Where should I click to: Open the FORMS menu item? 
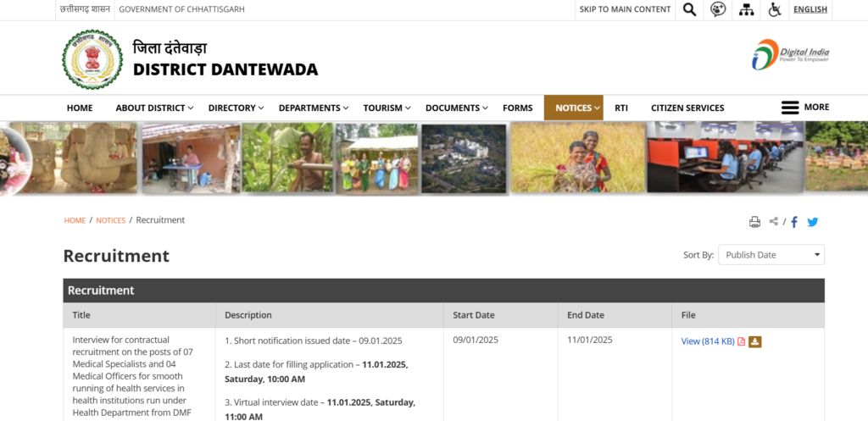[x=518, y=108]
